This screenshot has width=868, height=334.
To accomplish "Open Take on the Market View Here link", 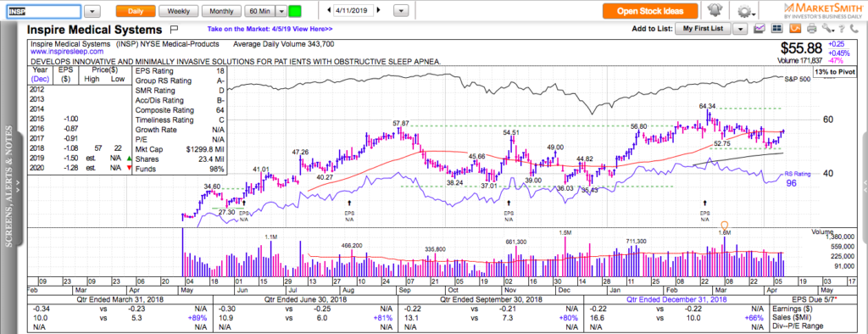I will pos(270,29).
